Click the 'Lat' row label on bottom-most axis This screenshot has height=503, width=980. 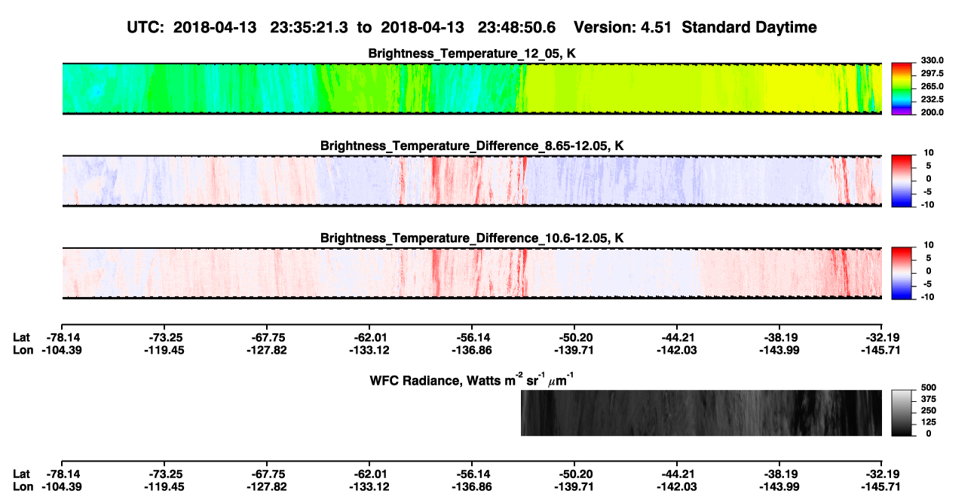click(22, 474)
